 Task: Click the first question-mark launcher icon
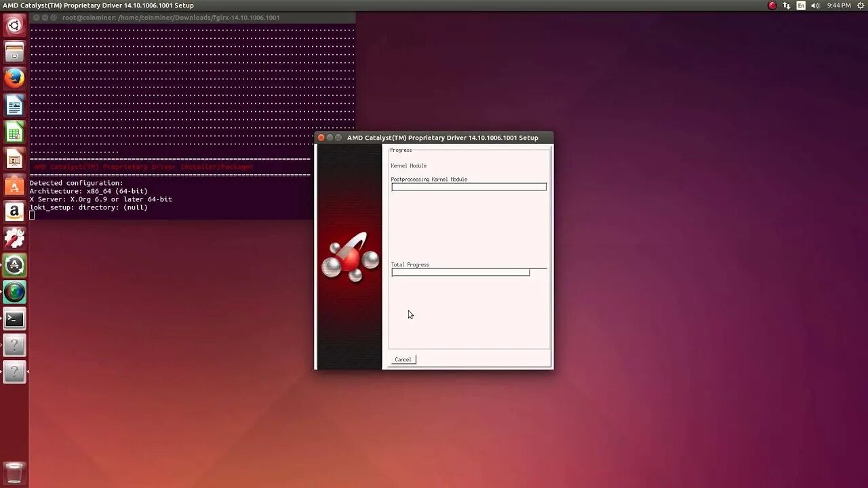click(14, 346)
